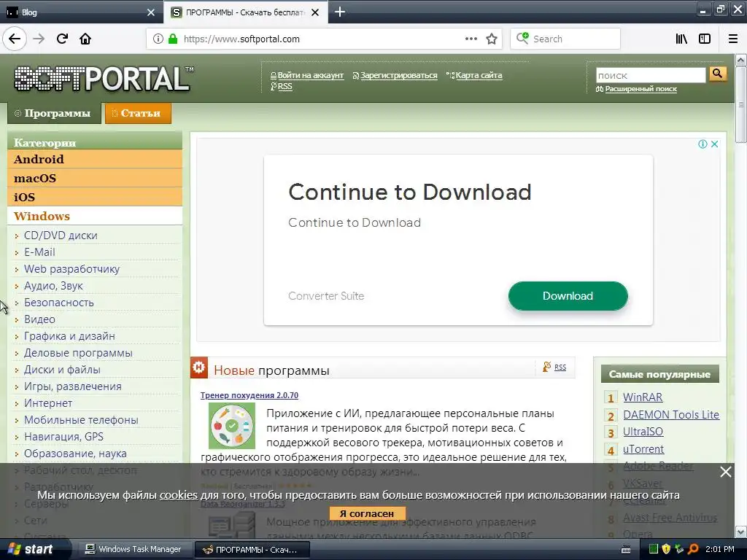Click the header RSS link
This screenshot has width=747, height=560.
coord(285,86)
